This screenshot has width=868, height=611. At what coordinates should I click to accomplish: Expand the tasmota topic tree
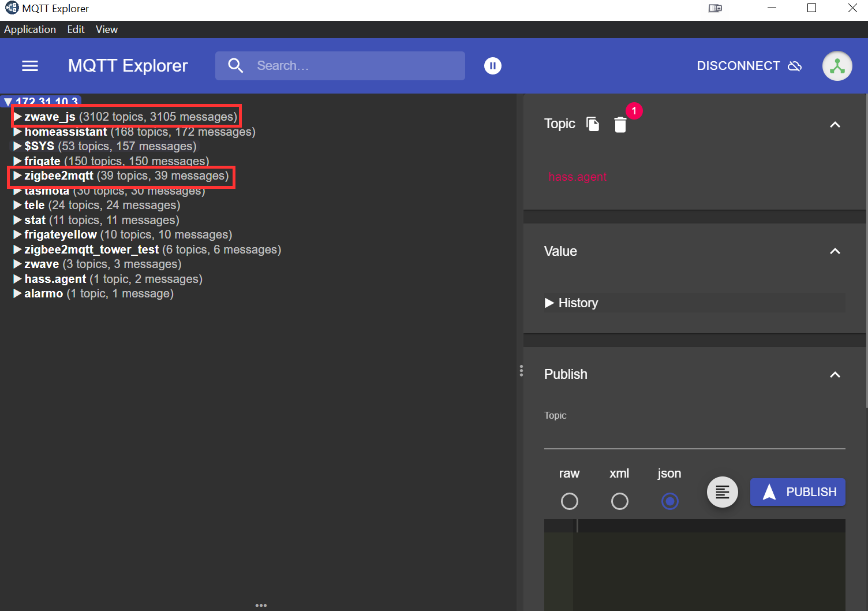pyautogui.click(x=17, y=191)
